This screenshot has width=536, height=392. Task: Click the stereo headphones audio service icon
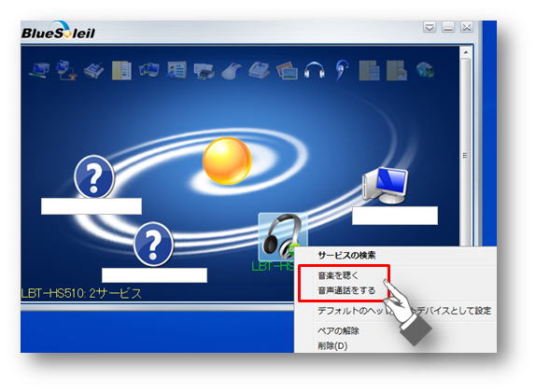pyautogui.click(x=314, y=70)
